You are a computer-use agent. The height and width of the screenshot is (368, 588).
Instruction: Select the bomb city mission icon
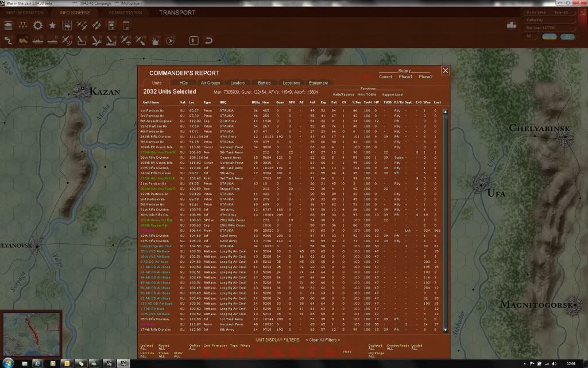(111, 40)
